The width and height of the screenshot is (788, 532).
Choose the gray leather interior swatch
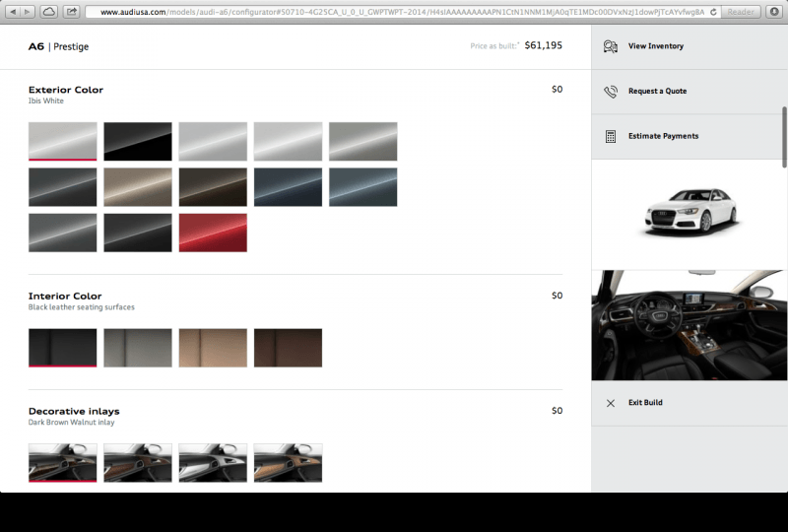138,348
